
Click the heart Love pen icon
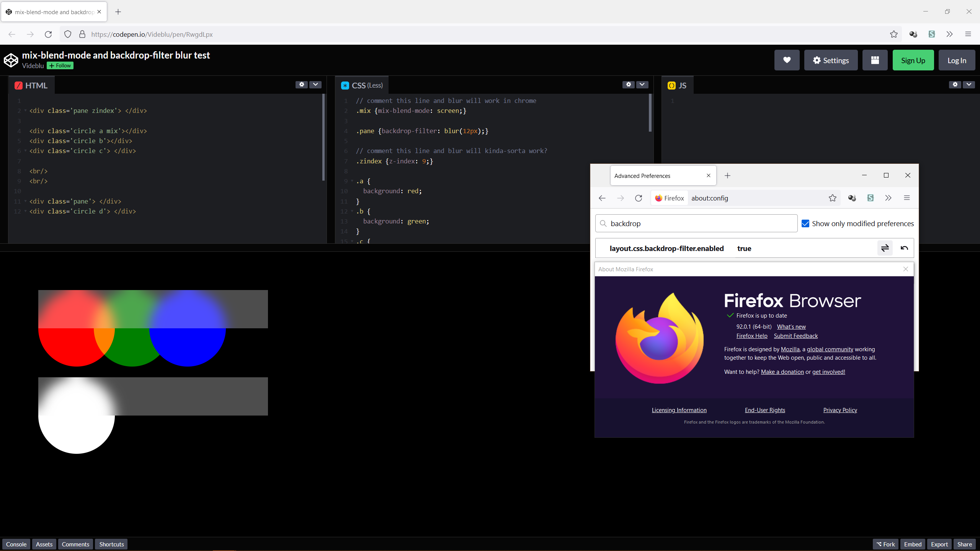click(787, 60)
